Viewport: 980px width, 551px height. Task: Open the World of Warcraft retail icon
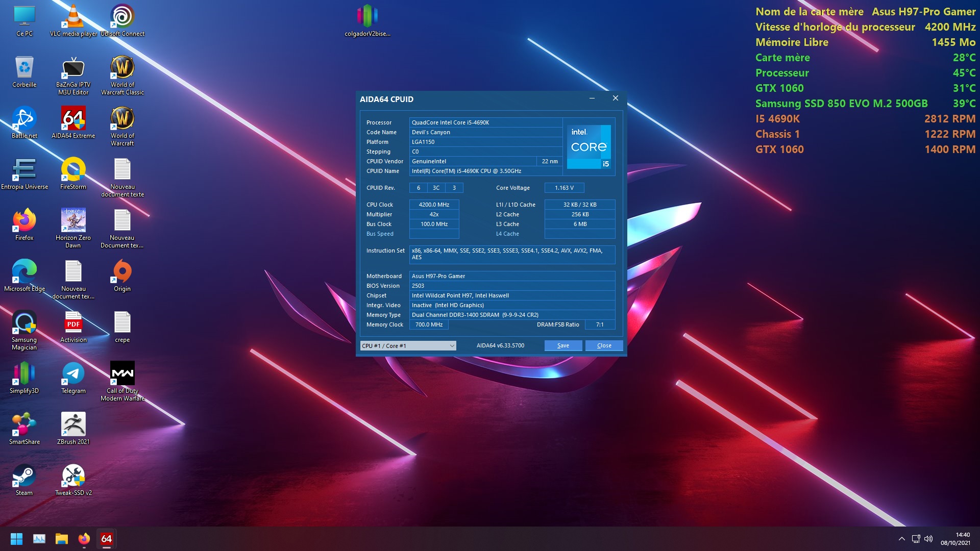(122, 126)
